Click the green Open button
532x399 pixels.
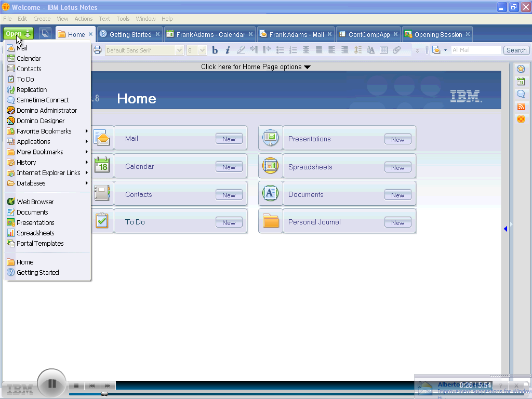(18, 34)
